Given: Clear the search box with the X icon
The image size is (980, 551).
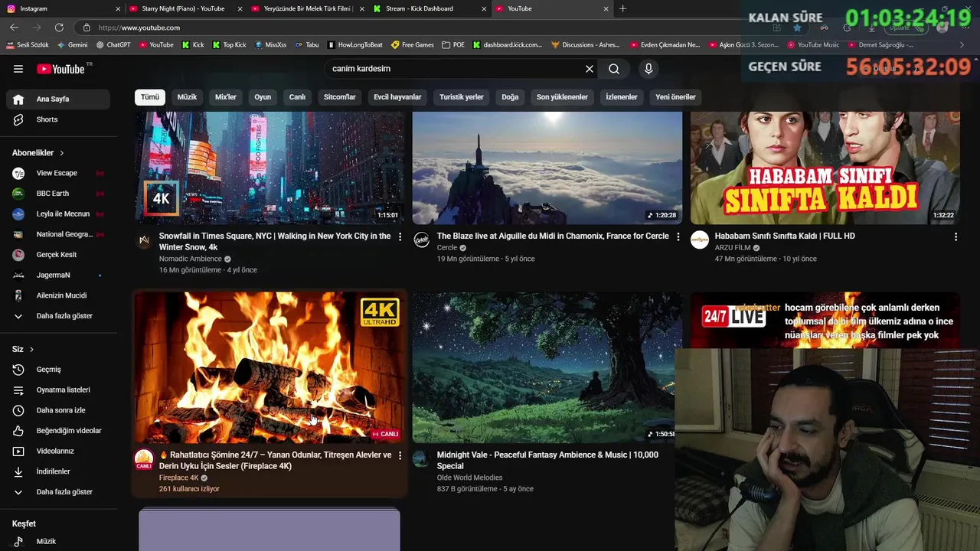Looking at the screenshot, I should tap(590, 69).
